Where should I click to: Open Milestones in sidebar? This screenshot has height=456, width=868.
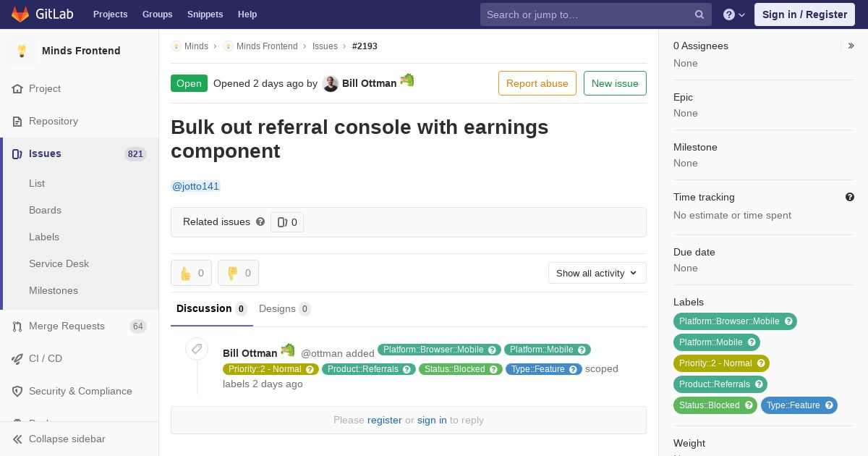(54, 290)
